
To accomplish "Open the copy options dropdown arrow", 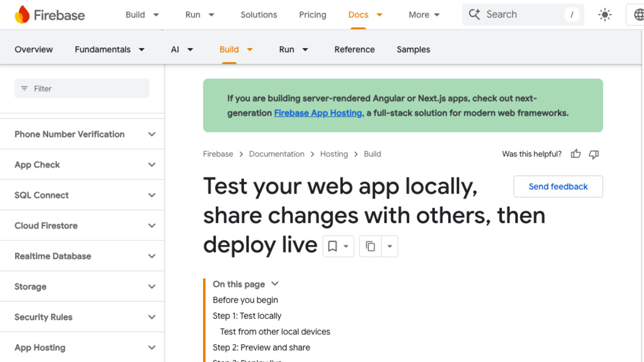I will [390, 246].
